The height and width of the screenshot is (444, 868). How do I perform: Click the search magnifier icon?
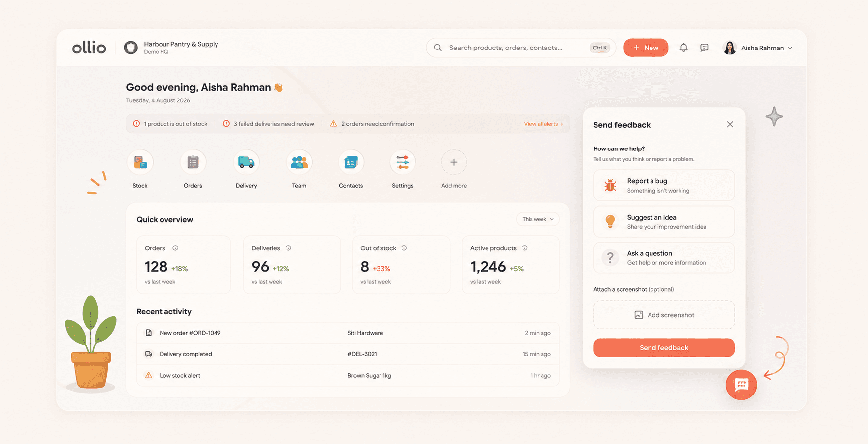[438, 48]
